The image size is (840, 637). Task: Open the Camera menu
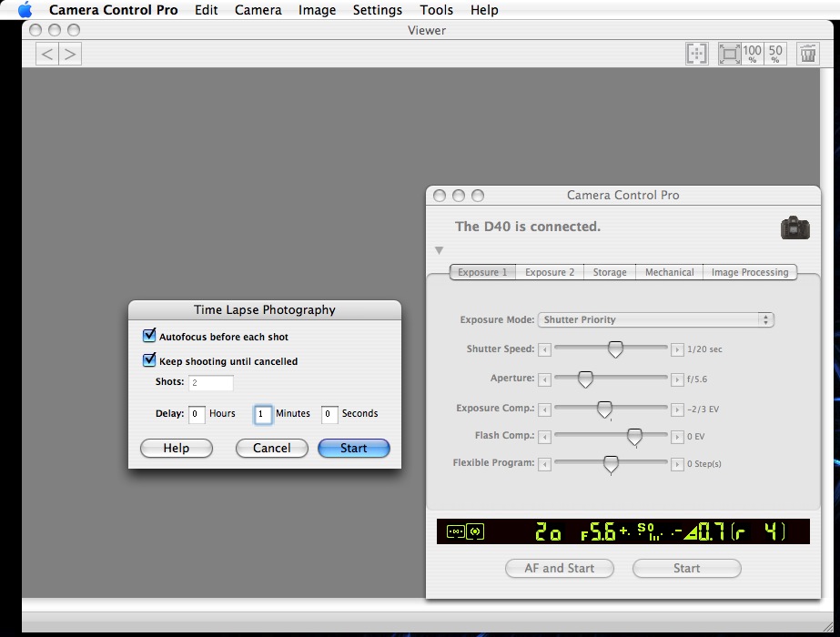click(x=258, y=10)
